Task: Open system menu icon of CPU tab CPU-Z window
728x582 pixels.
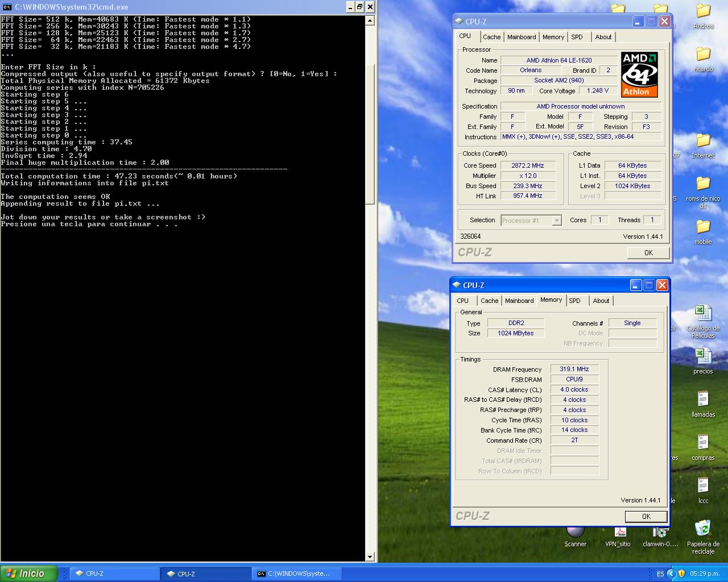Action: 459,22
